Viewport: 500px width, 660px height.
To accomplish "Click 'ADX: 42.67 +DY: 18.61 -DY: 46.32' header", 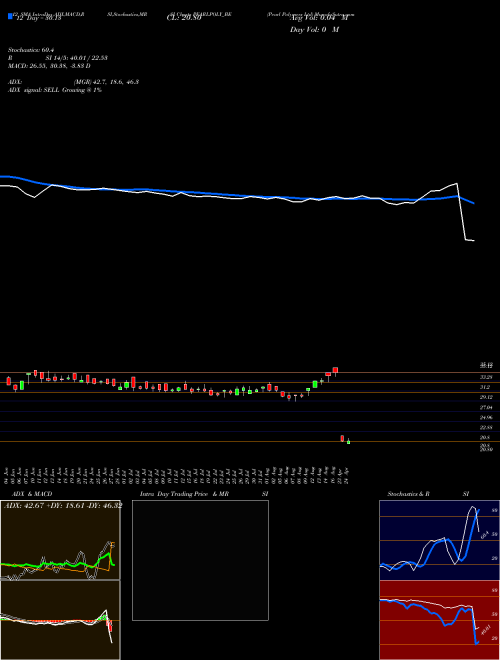I will (63, 505).
